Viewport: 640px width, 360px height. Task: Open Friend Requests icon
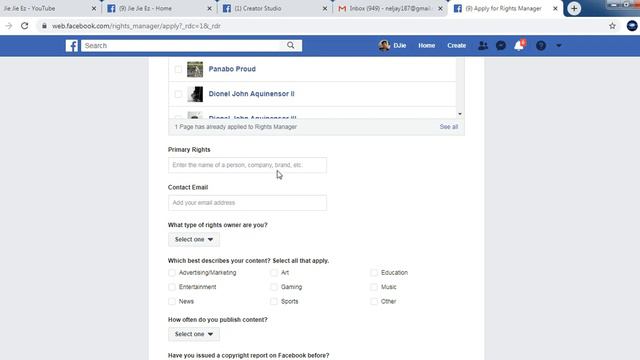(483, 46)
